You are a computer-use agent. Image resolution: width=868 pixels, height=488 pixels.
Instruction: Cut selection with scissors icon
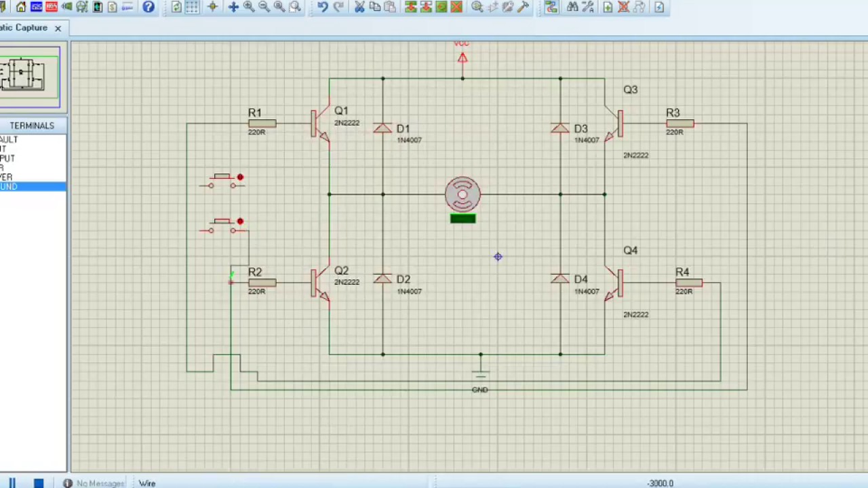click(359, 7)
